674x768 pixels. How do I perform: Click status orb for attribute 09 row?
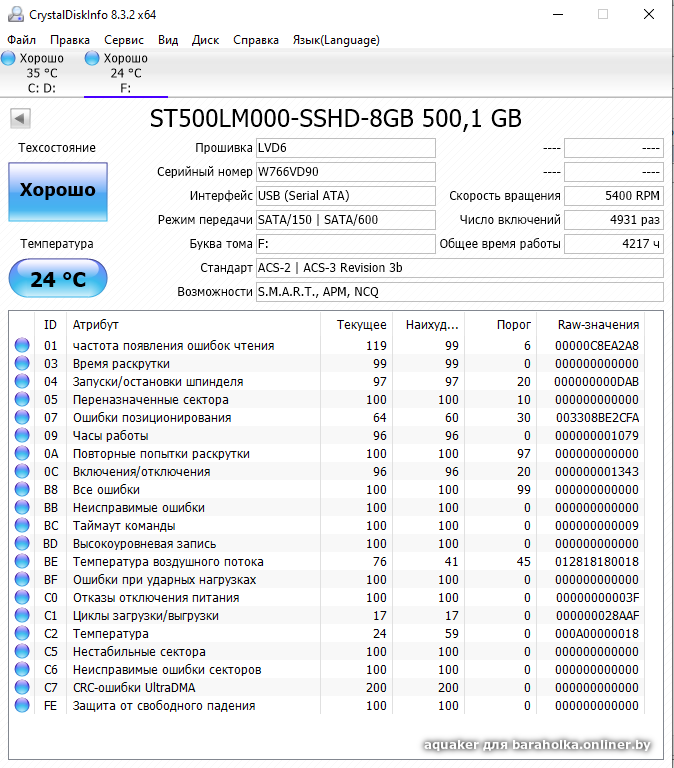pyautogui.click(x=22, y=435)
